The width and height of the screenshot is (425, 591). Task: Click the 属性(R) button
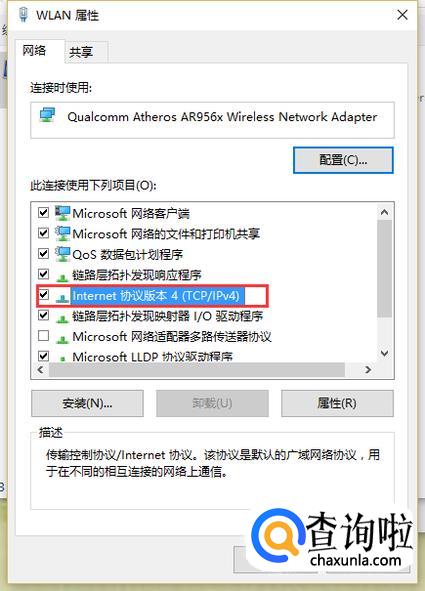[337, 403]
